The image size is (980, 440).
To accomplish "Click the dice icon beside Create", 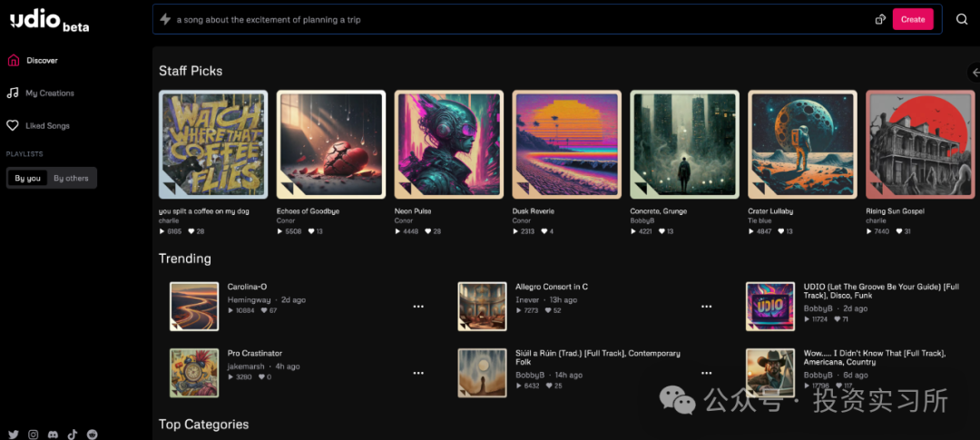I will point(880,19).
